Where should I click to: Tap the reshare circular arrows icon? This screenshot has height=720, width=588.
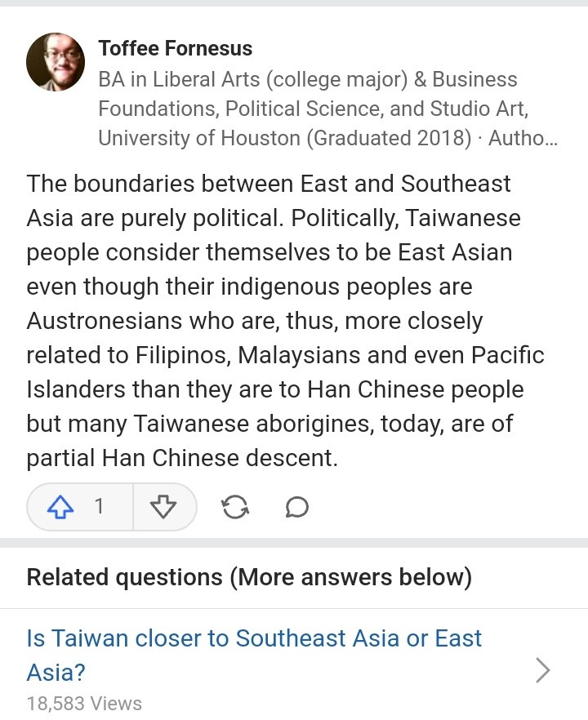click(236, 507)
